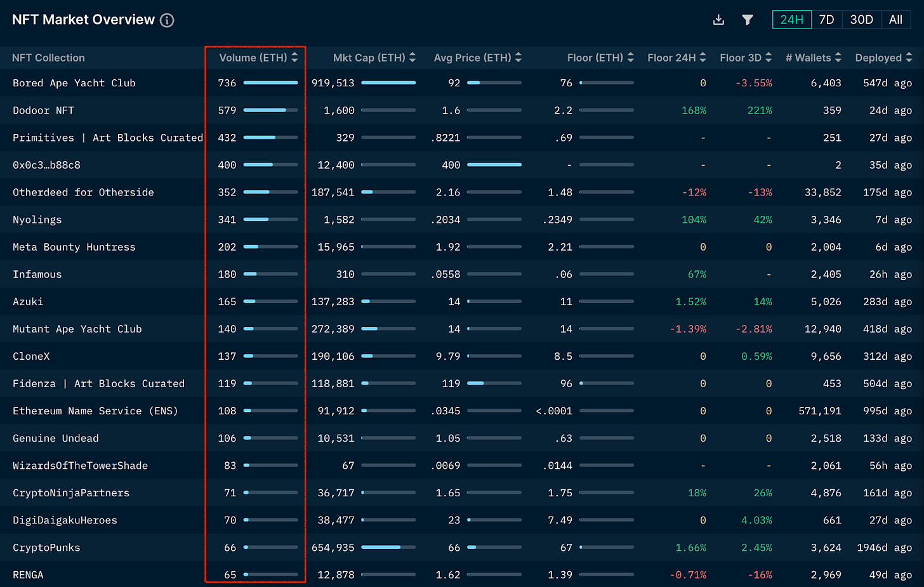Switch to the 7D timeframe tab
This screenshot has width=924, height=587.
(x=826, y=20)
